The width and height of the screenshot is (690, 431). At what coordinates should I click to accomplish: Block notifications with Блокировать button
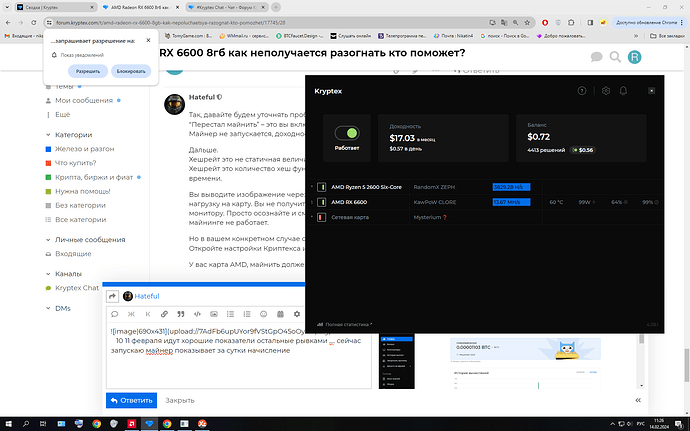click(131, 71)
